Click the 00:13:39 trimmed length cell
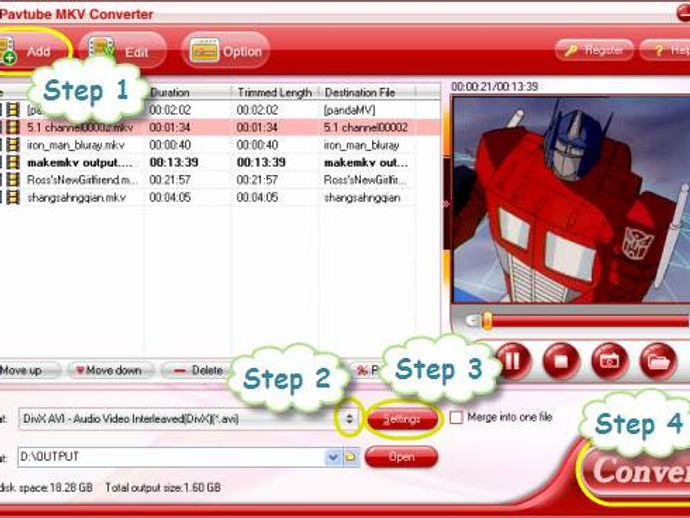The height and width of the screenshot is (518, 690). tap(261, 162)
